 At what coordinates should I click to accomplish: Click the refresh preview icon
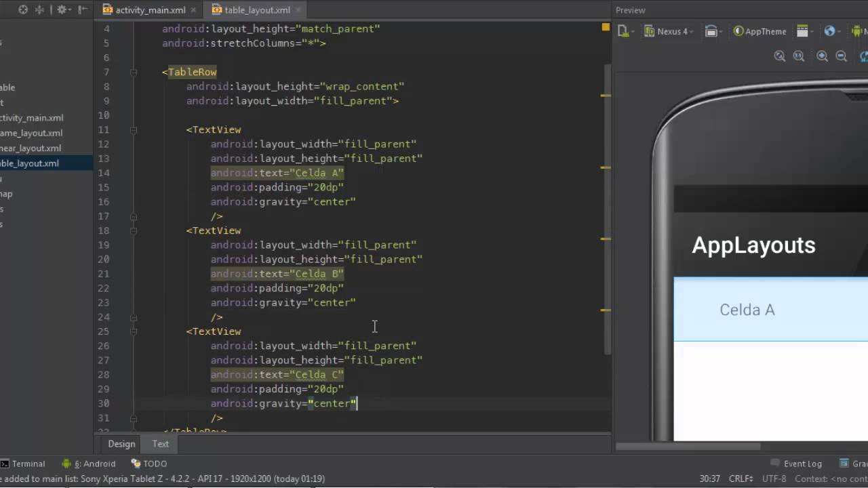(x=864, y=57)
